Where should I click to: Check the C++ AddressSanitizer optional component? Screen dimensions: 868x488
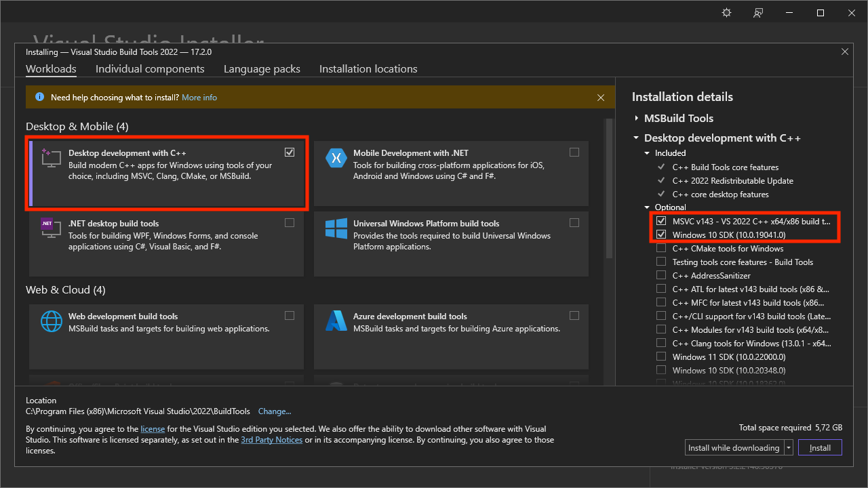coord(661,275)
